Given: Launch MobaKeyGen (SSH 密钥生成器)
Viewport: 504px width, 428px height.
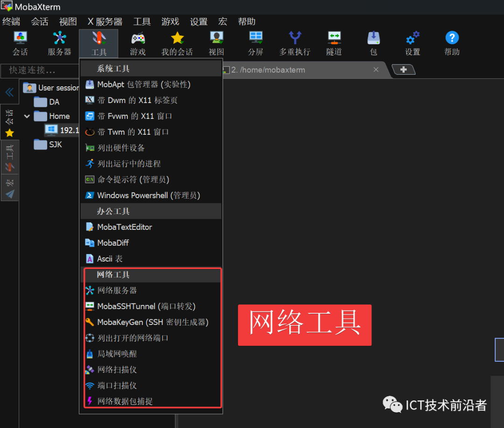Looking at the screenshot, I should click(x=151, y=322).
